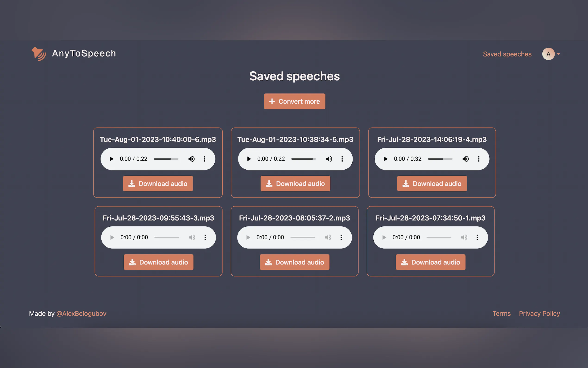Open the Saved speeches page
588x368 pixels.
tap(507, 54)
